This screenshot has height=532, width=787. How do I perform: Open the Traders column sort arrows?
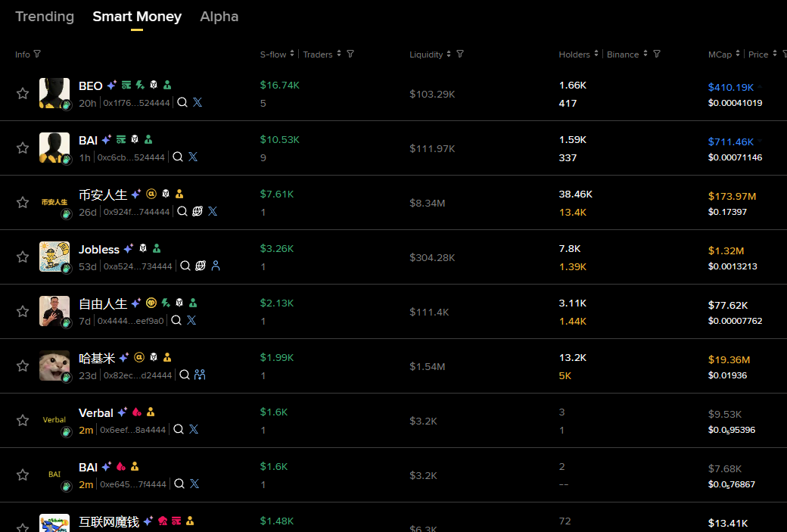[x=338, y=54]
